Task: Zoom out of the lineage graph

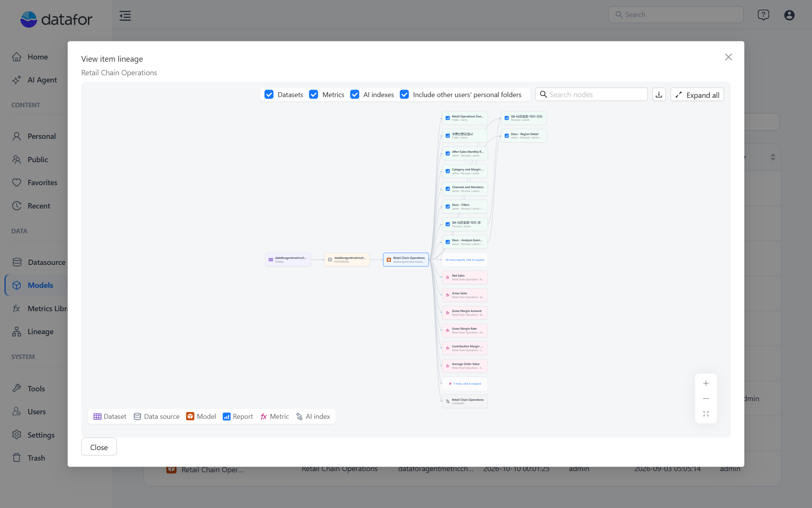Action: pos(706,398)
